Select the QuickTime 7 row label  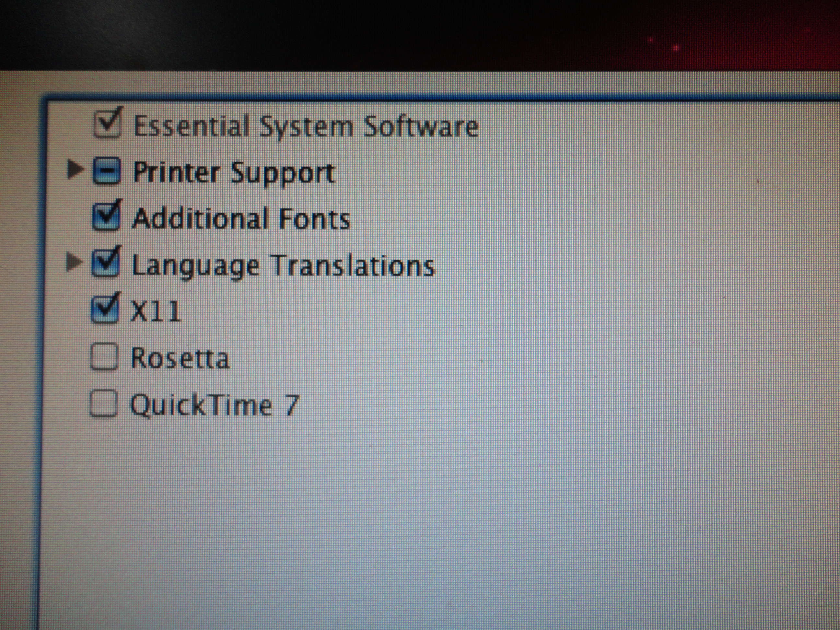click(x=215, y=405)
